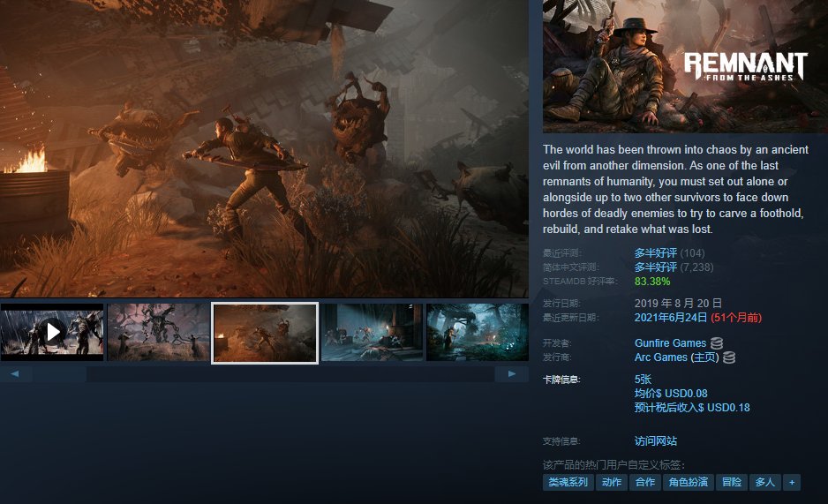Click the 51个月前 red update age text
The width and height of the screenshot is (828, 504).
[736, 317]
